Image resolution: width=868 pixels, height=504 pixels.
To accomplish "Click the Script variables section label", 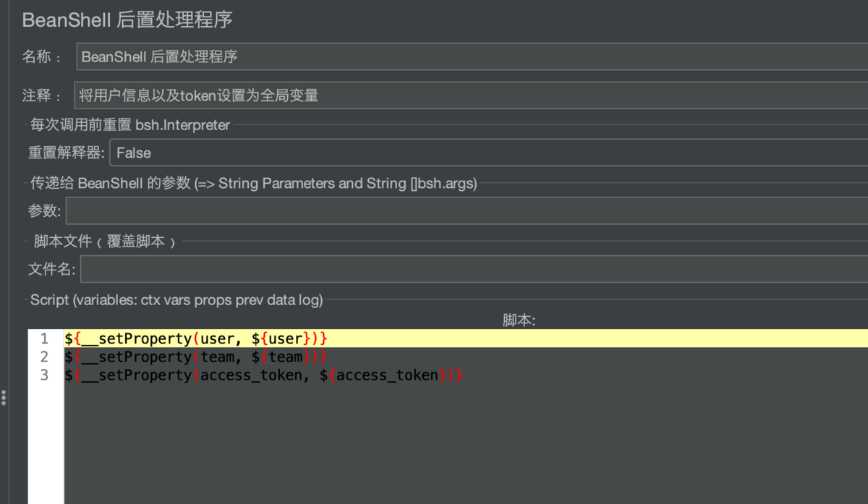I will [176, 299].
